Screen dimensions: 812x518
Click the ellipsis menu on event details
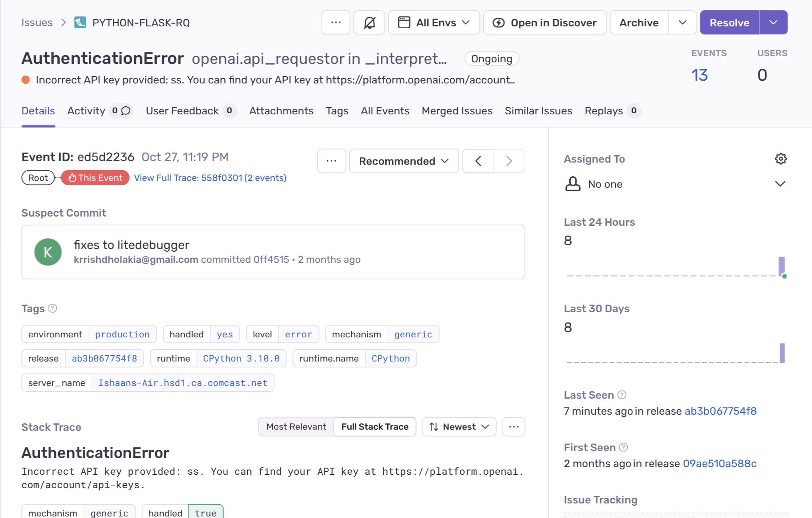[331, 160]
